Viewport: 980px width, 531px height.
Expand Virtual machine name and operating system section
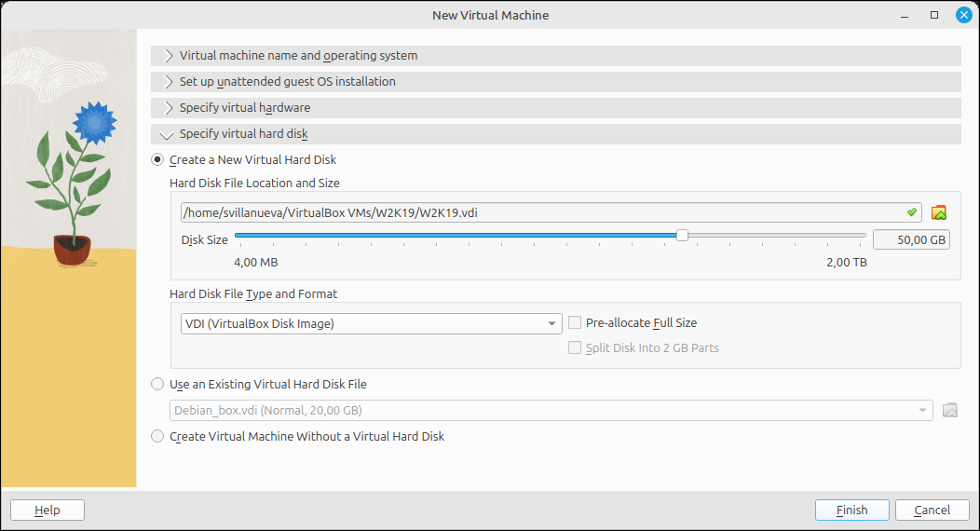point(555,56)
